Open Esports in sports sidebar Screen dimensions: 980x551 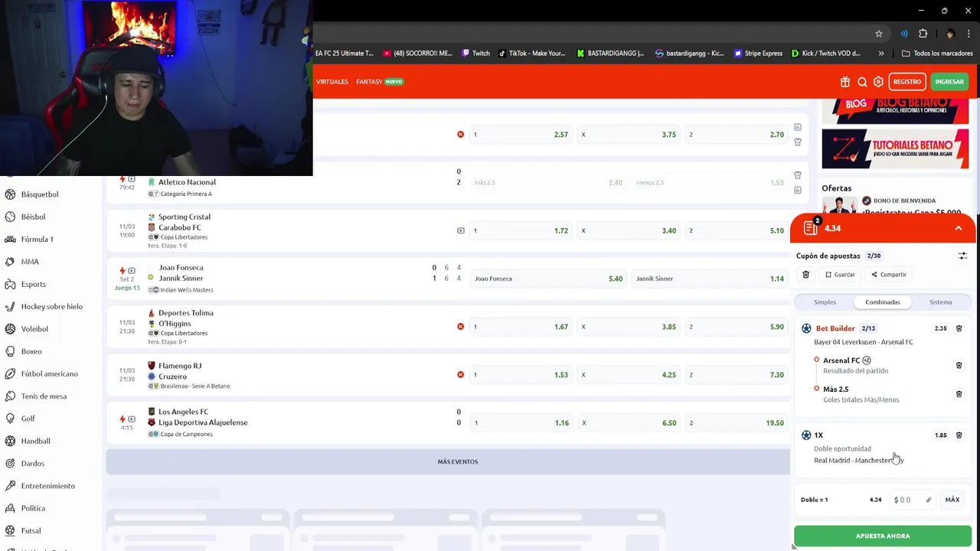tap(33, 284)
